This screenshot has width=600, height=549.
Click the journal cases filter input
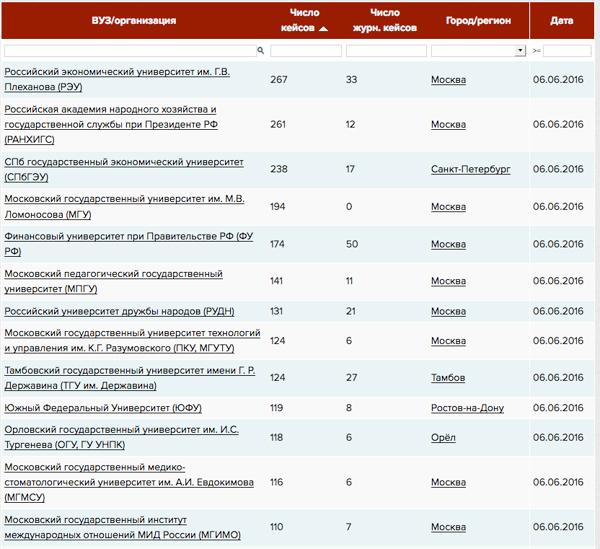coord(385,50)
